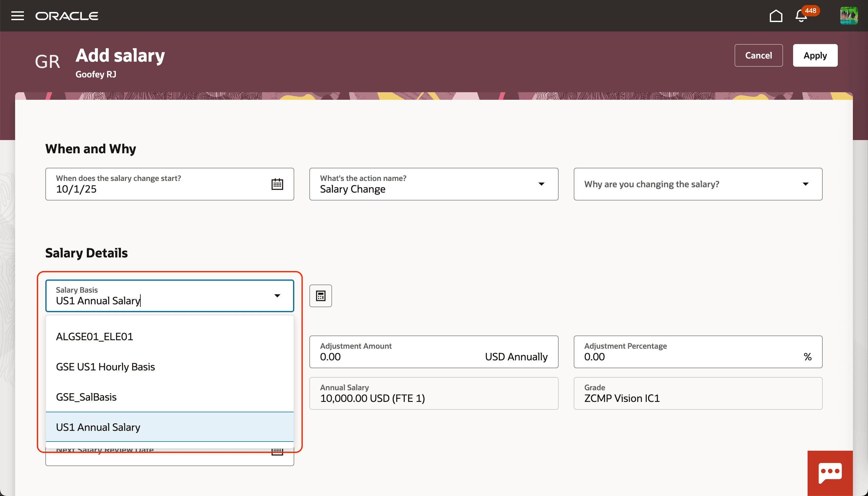Click the Oracle logo
The width and height of the screenshot is (868, 496).
pos(67,16)
